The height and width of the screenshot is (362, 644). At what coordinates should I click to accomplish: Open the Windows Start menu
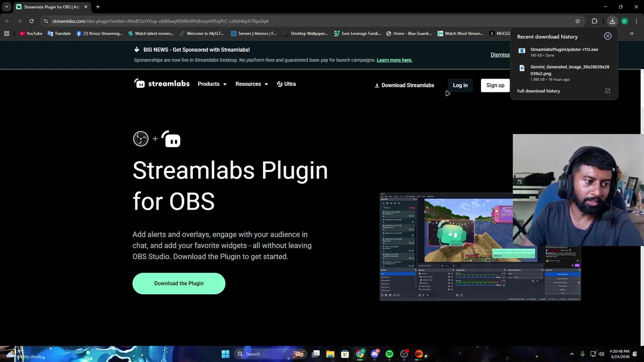(x=225, y=354)
